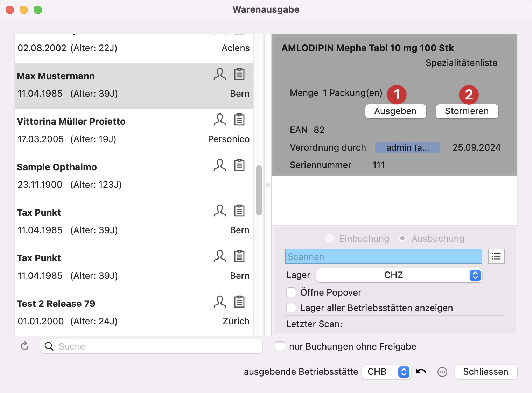Screen dimensions: 532x393
Task: Click birthdate 17.03.2005 in list
Action: click(x=41, y=139)
